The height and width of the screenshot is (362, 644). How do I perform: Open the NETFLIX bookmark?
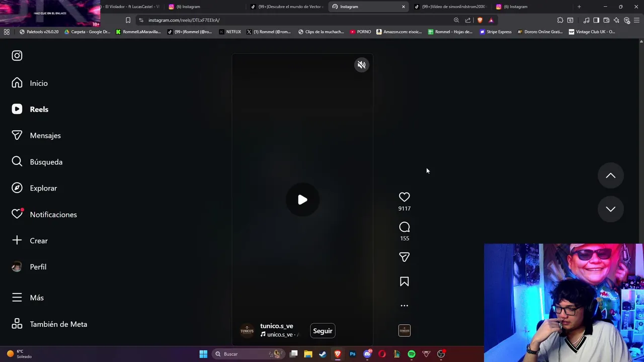click(x=230, y=32)
